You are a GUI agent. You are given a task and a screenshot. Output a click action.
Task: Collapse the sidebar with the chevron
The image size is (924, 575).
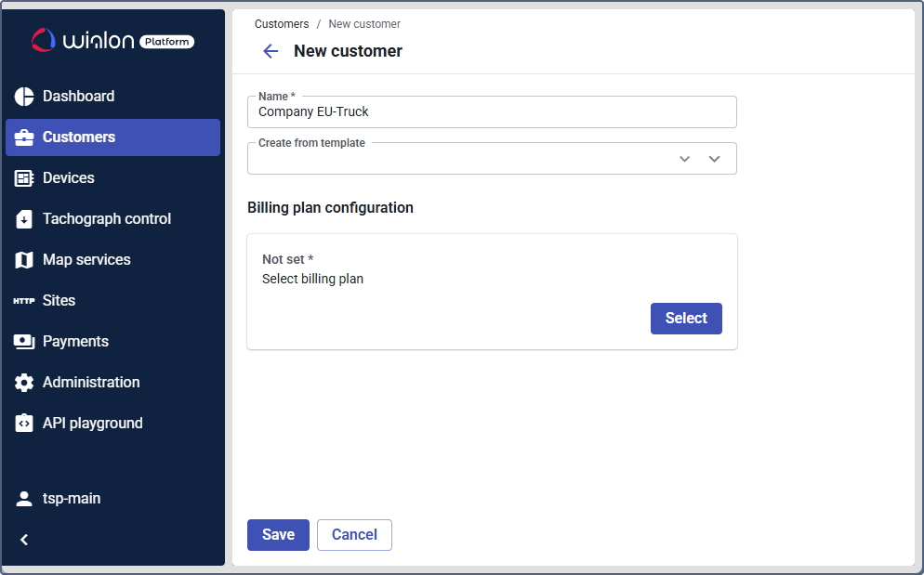(x=24, y=540)
